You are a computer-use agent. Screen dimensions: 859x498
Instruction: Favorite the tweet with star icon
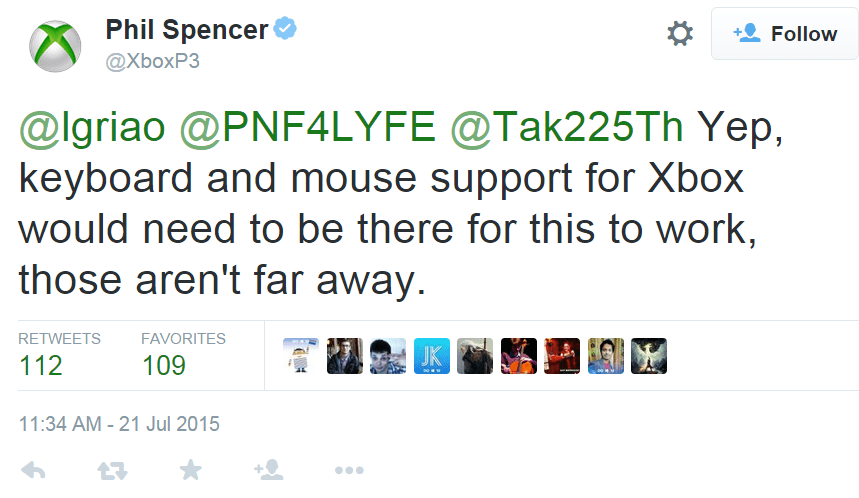(189, 470)
